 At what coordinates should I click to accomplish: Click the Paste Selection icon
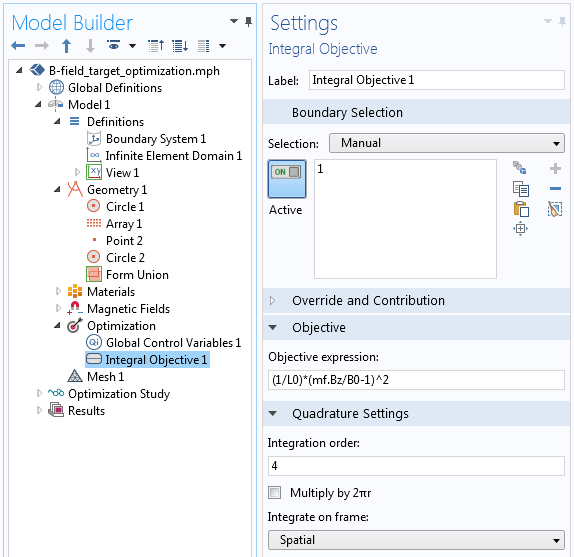521,209
